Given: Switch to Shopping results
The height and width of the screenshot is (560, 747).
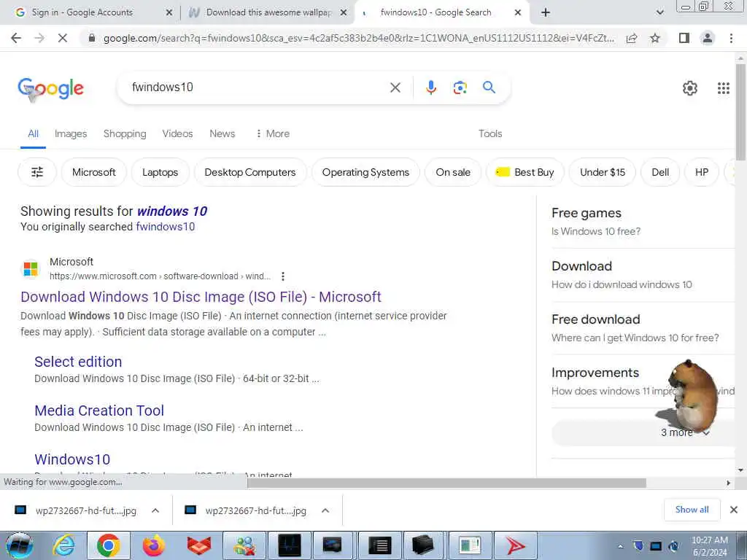Looking at the screenshot, I should [125, 134].
